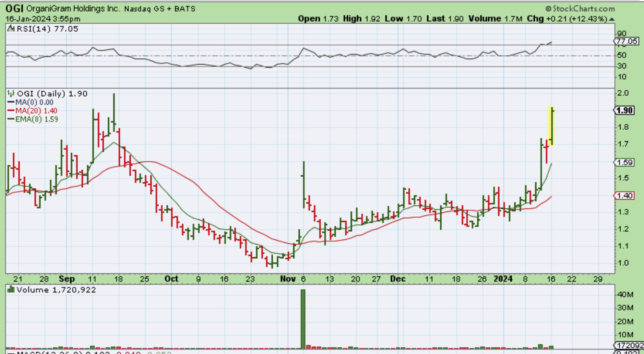Viewport: 644px width, 354px height.
Task: Click the Volume panel bar-chart icon
Action: click(11, 290)
